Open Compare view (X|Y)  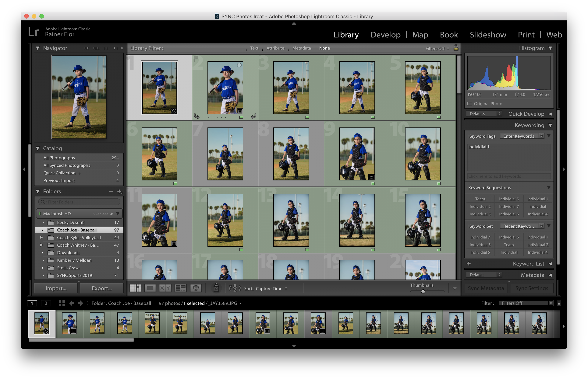165,288
